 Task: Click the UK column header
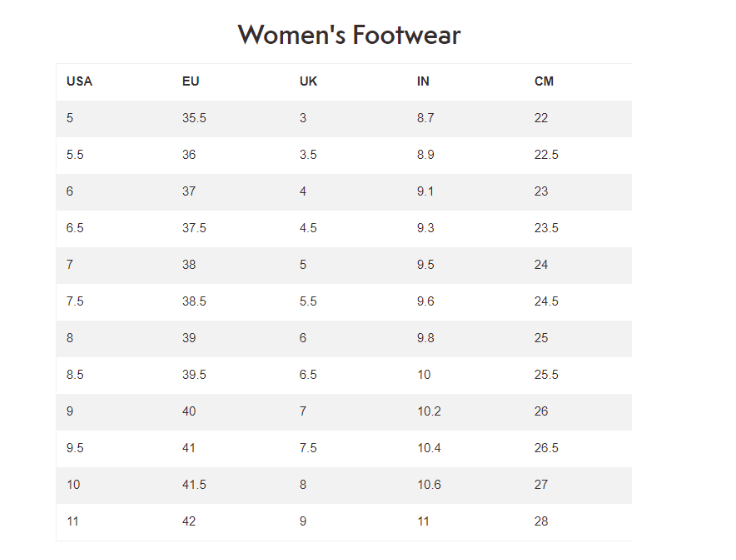click(308, 81)
